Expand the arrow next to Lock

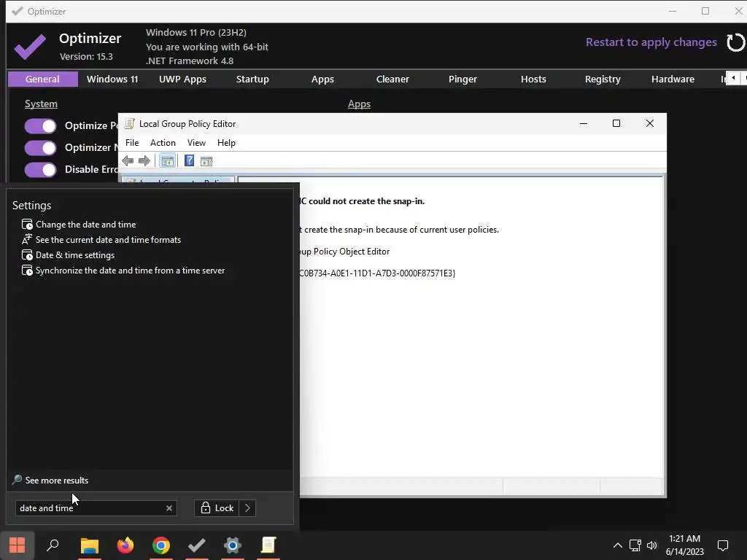(248, 508)
